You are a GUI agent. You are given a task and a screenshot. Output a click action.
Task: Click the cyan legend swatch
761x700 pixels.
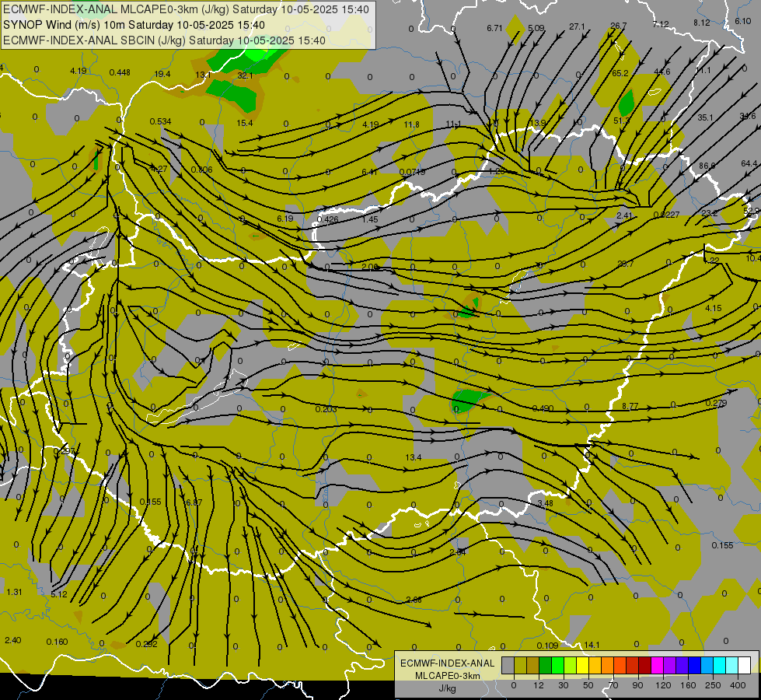click(x=720, y=665)
